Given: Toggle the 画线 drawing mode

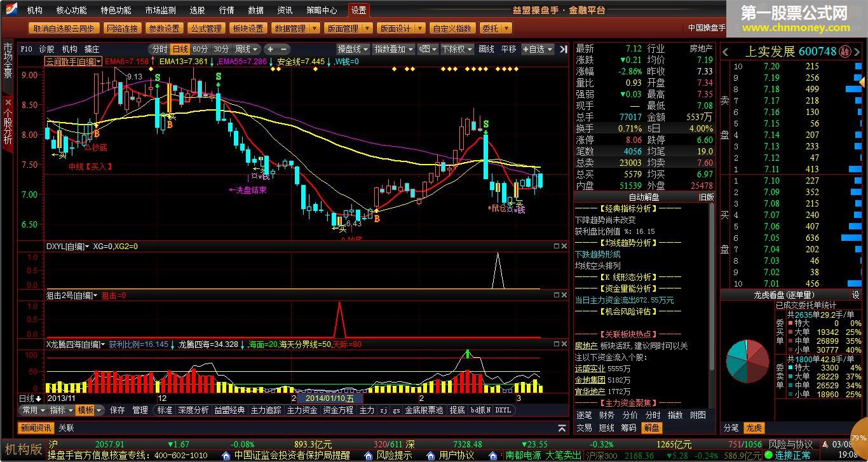Looking at the screenshot, I should click(x=486, y=49).
